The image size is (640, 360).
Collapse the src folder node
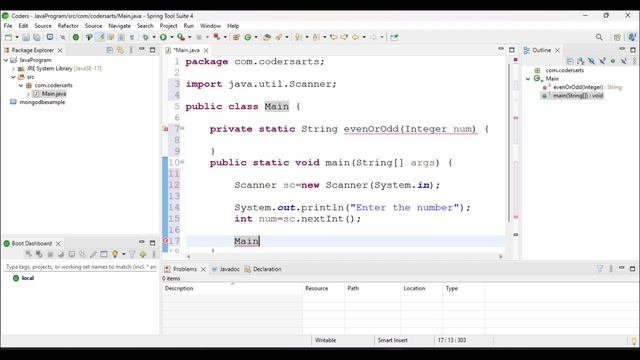13,77
